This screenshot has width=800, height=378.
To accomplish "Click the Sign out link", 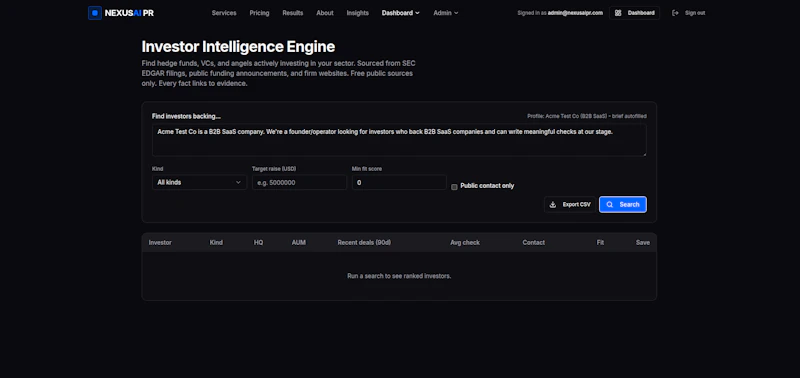I will 689,13.
